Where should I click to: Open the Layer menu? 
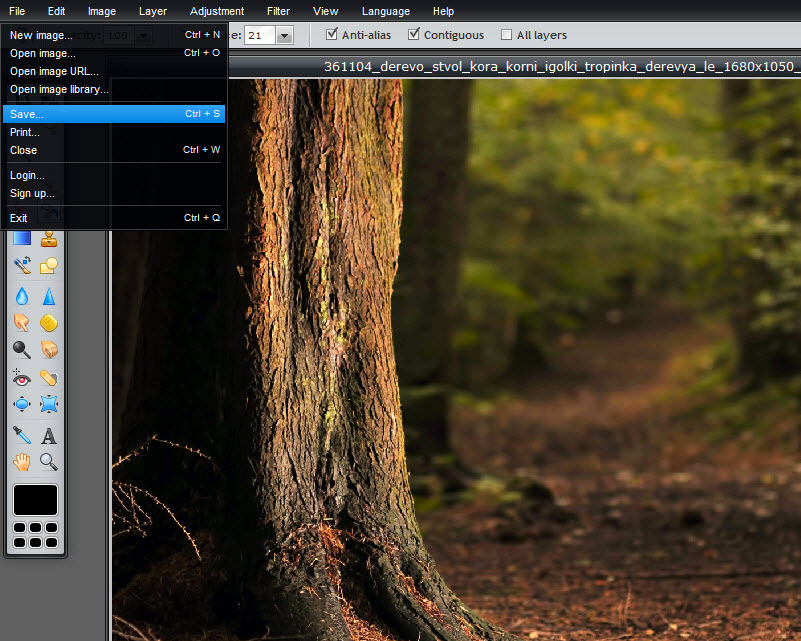click(x=153, y=11)
